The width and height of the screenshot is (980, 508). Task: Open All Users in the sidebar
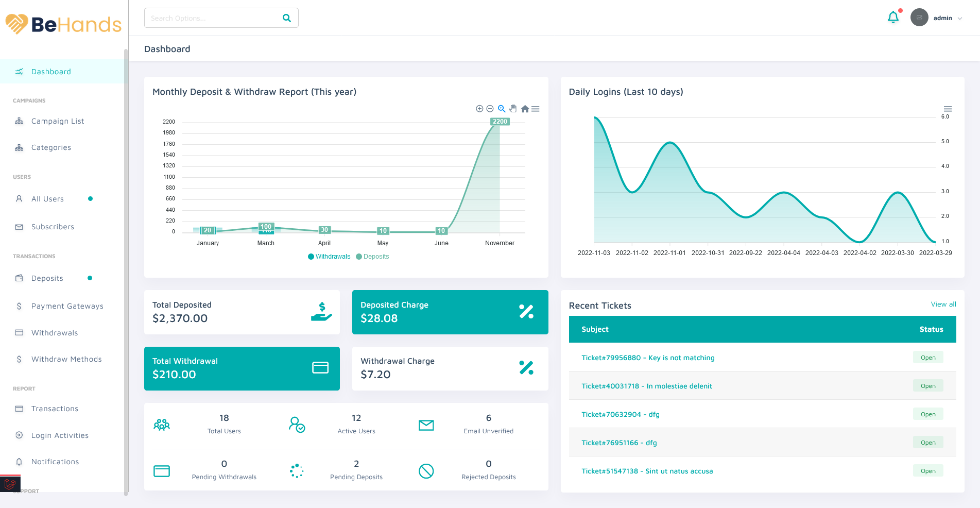47,199
